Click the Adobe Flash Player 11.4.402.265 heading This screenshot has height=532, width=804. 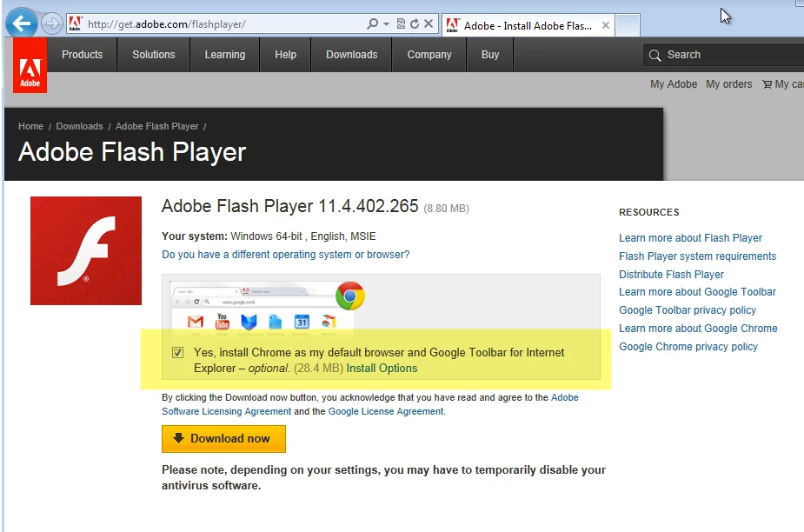[289, 206]
